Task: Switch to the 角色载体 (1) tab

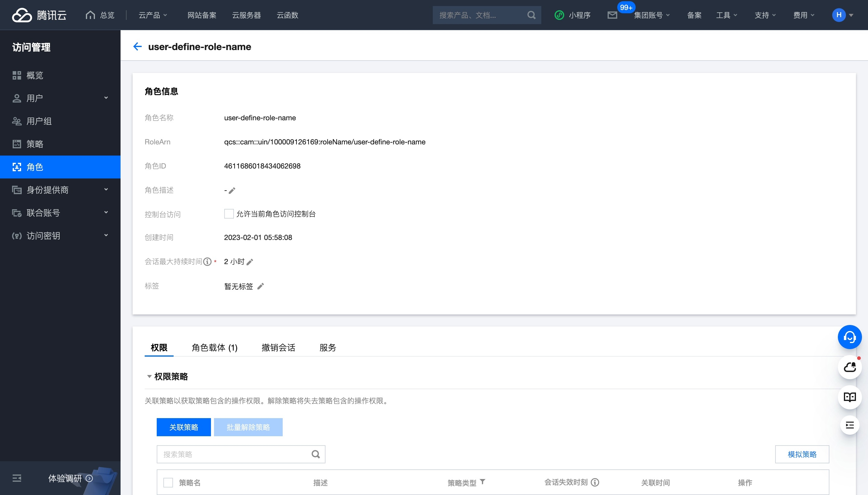Action: tap(215, 348)
